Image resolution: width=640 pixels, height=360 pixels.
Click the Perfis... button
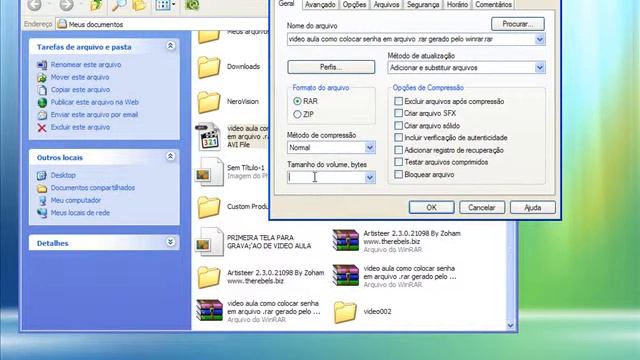pyautogui.click(x=331, y=67)
